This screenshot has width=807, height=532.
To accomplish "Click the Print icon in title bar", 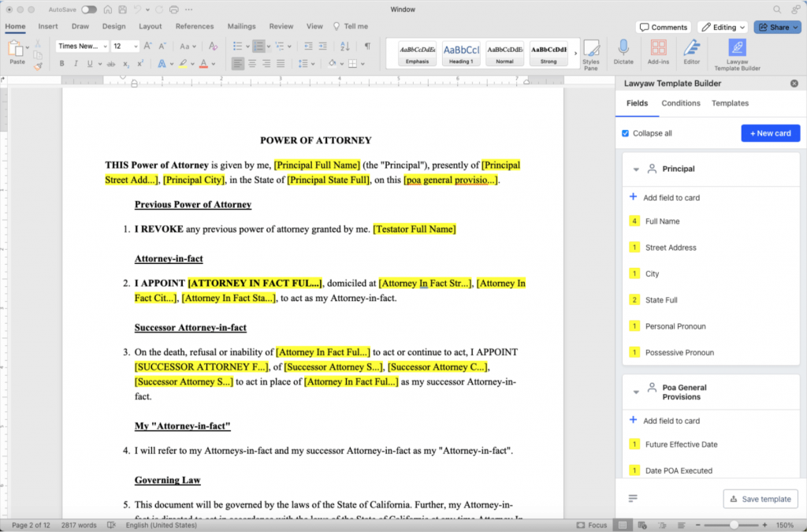I will [174, 9].
